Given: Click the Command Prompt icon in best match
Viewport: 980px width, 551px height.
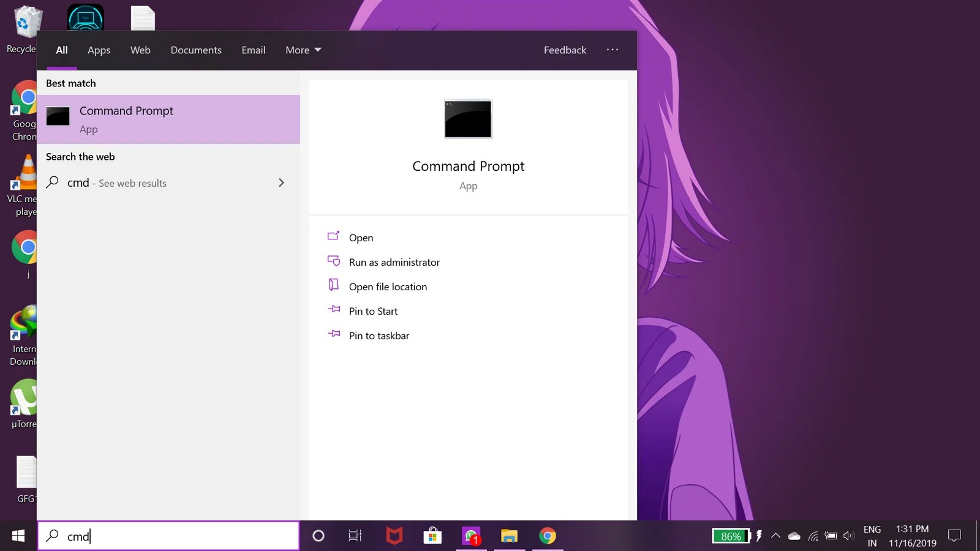Looking at the screenshot, I should point(58,116).
